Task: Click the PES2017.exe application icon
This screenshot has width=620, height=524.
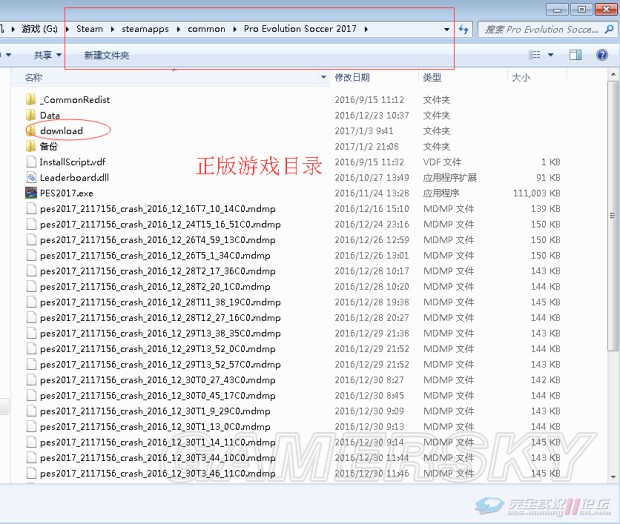Action: click(30, 193)
